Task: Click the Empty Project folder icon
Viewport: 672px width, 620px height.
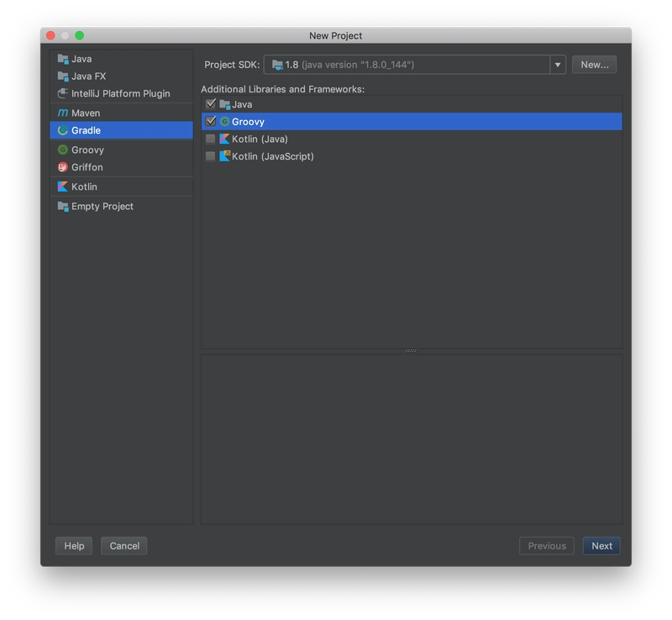Action: click(63, 206)
